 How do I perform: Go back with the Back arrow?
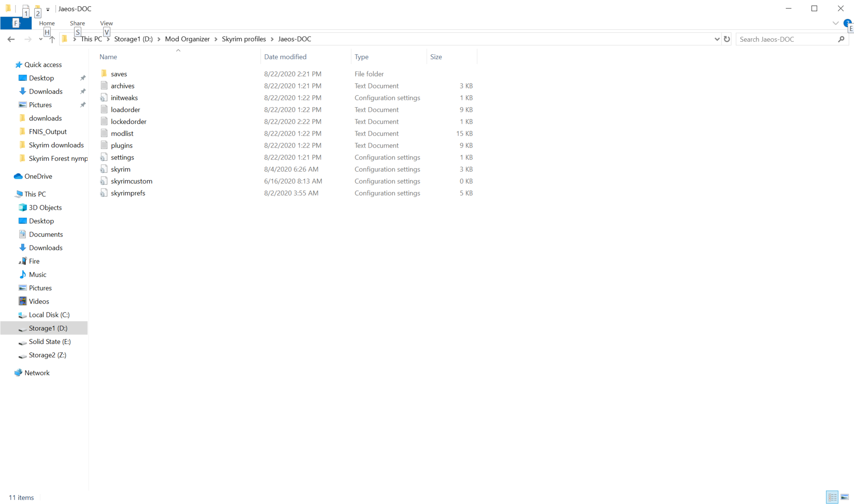pos(11,39)
